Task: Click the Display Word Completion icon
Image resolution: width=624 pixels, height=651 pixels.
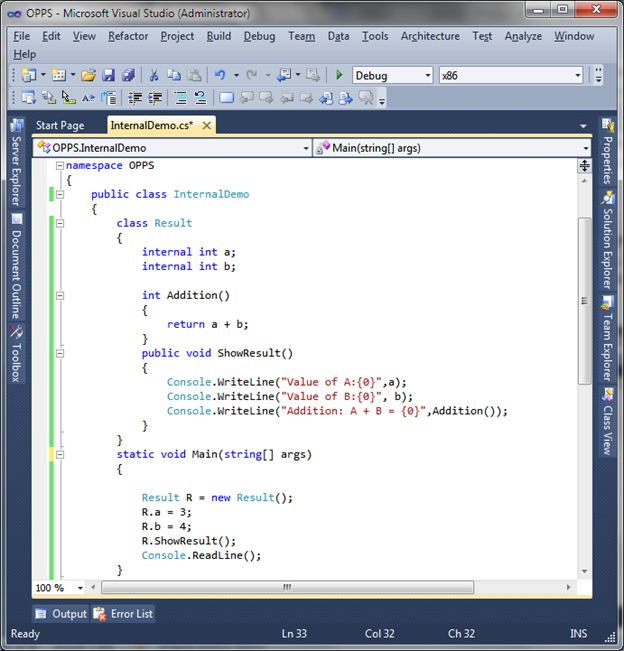Action: point(88,98)
